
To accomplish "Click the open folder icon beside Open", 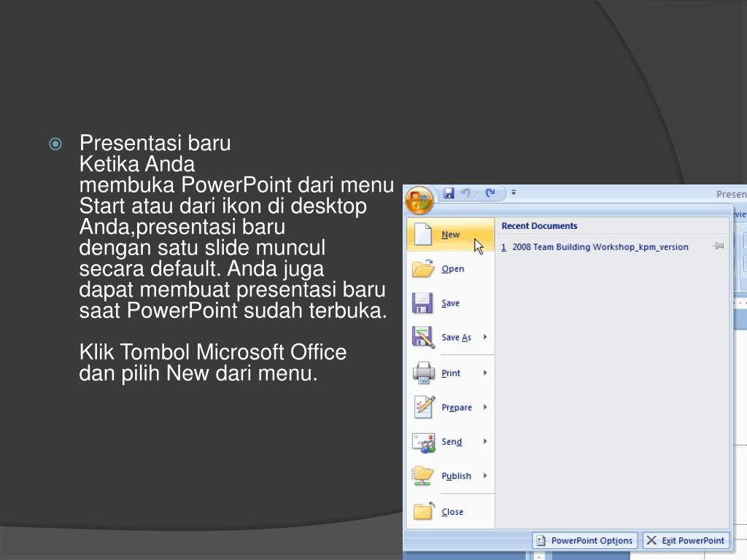I will click(423, 268).
